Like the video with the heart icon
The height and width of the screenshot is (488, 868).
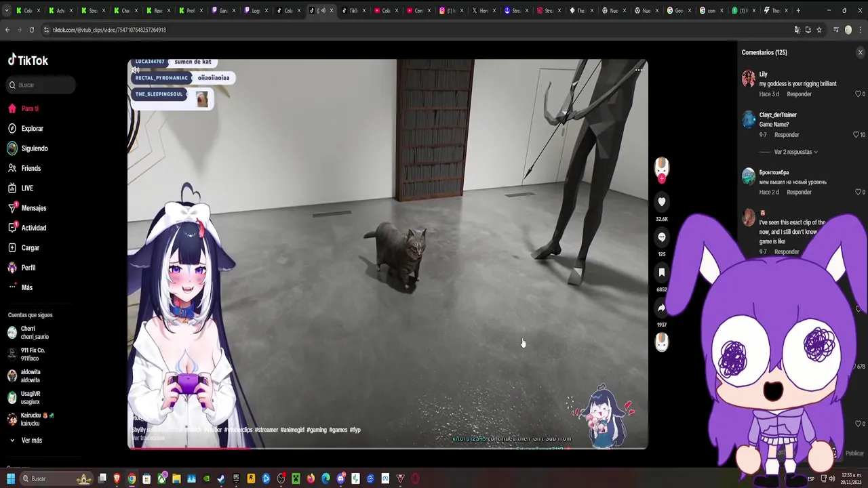click(662, 201)
